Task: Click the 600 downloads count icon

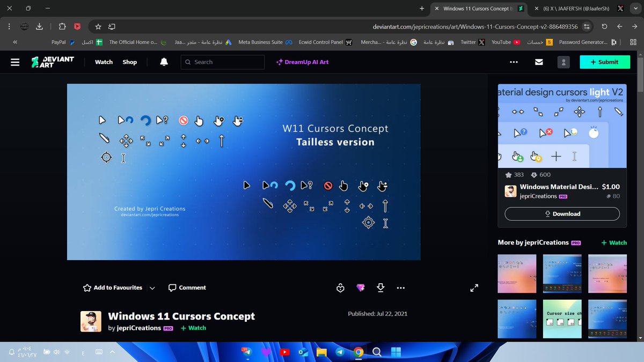Action: click(540, 175)
